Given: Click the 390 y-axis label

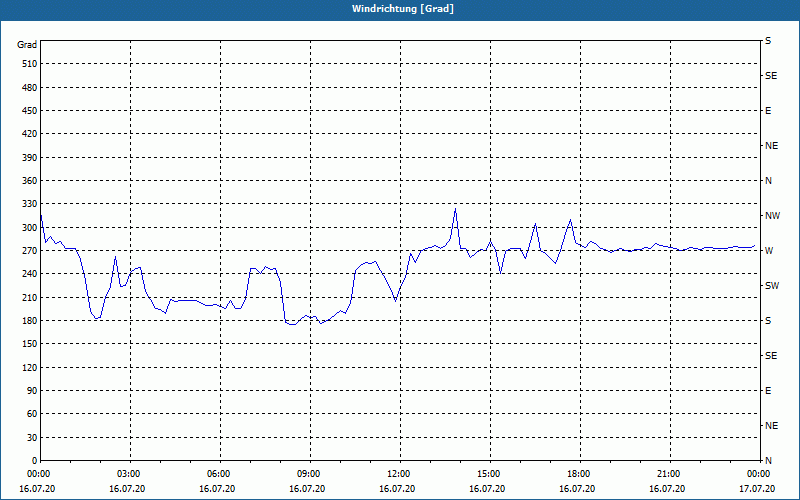Looking at the screenshot, I should (30, 158).
